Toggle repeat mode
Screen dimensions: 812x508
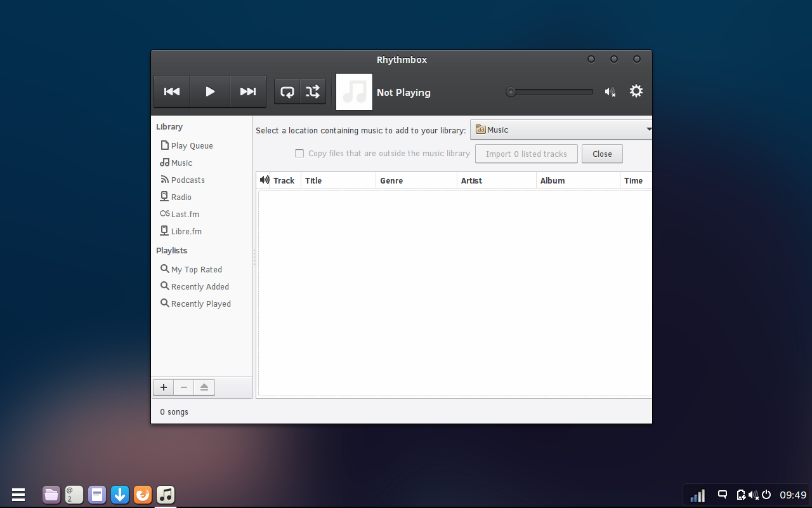pyautogui.click(x=287, y=91)
